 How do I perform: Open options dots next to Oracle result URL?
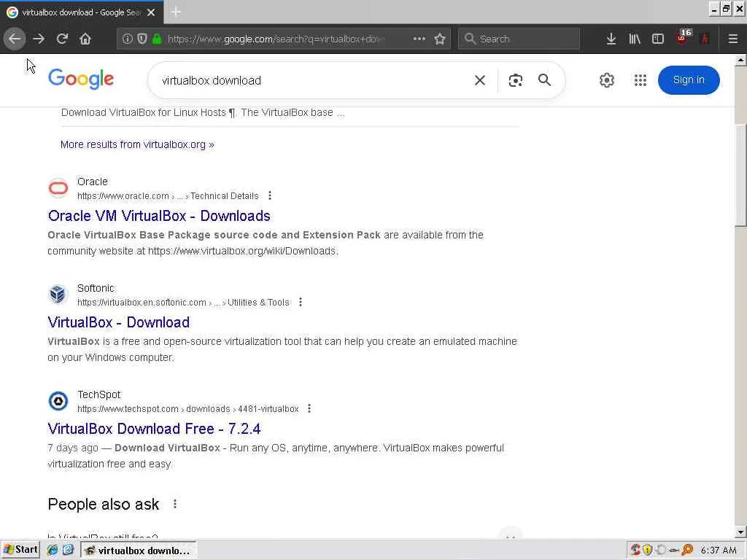click(x=270, y=195)
